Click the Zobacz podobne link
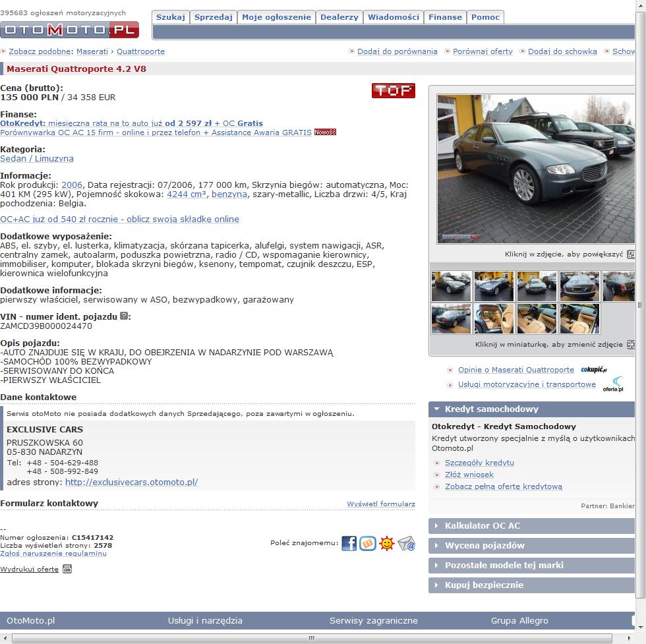 click(40, 51)
